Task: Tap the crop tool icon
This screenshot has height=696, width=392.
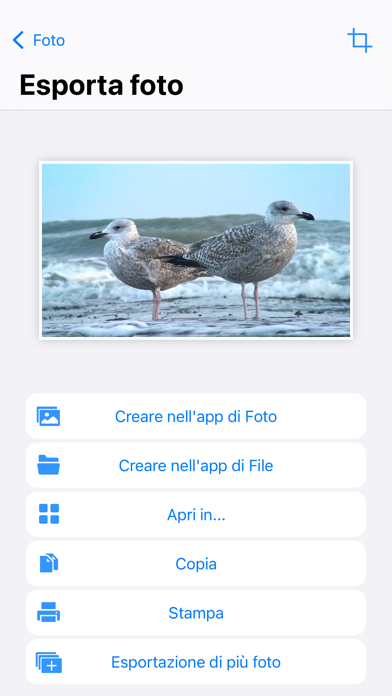Action: click(x=360, y=40)
